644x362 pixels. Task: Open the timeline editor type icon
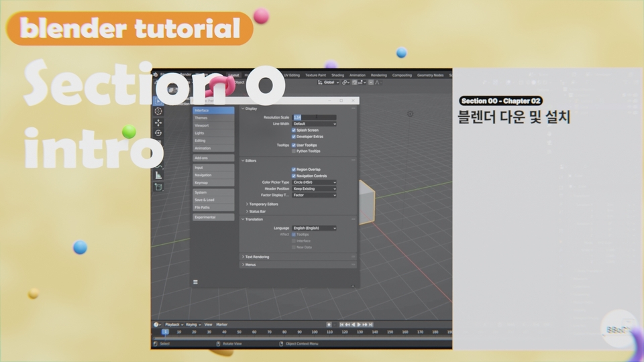tap(157, 324)
